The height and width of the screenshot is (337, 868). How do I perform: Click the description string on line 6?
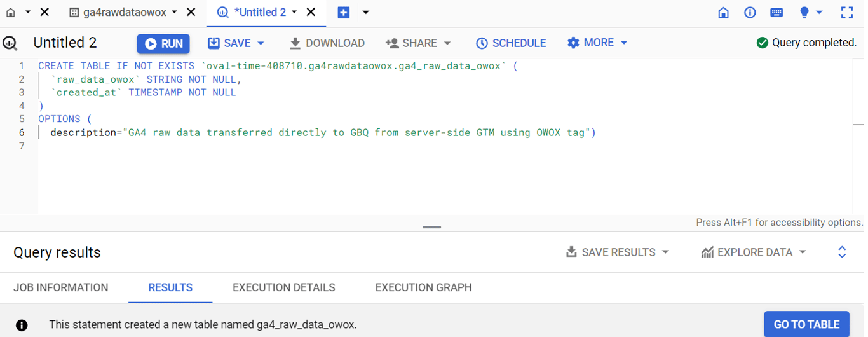tap(356, 132)
